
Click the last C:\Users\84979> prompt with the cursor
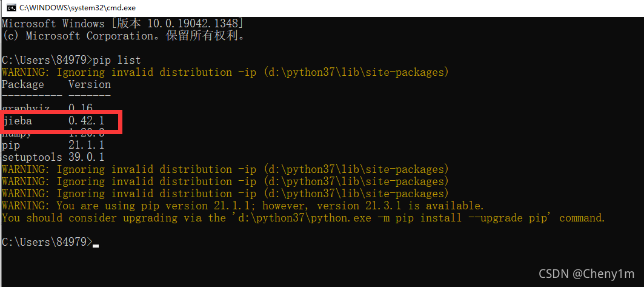click(x=50, y=242)
